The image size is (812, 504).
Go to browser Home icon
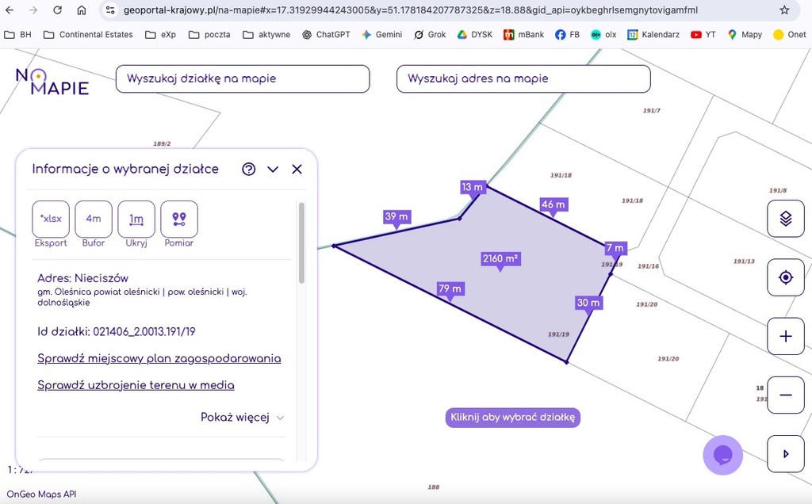(x=82, y=10)
